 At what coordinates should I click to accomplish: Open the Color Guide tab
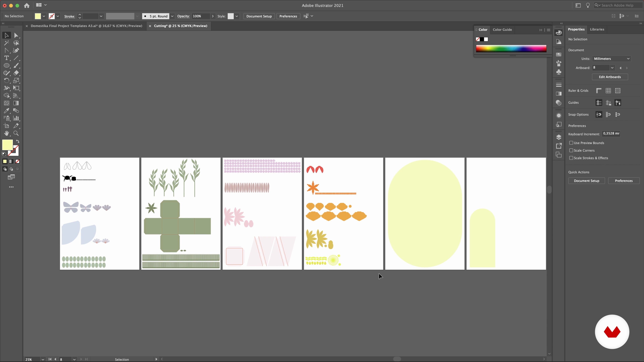click(x=502, y=29)
